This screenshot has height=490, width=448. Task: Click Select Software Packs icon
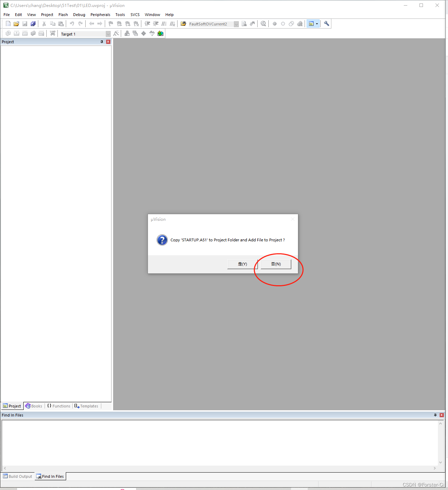coord(152,33)
